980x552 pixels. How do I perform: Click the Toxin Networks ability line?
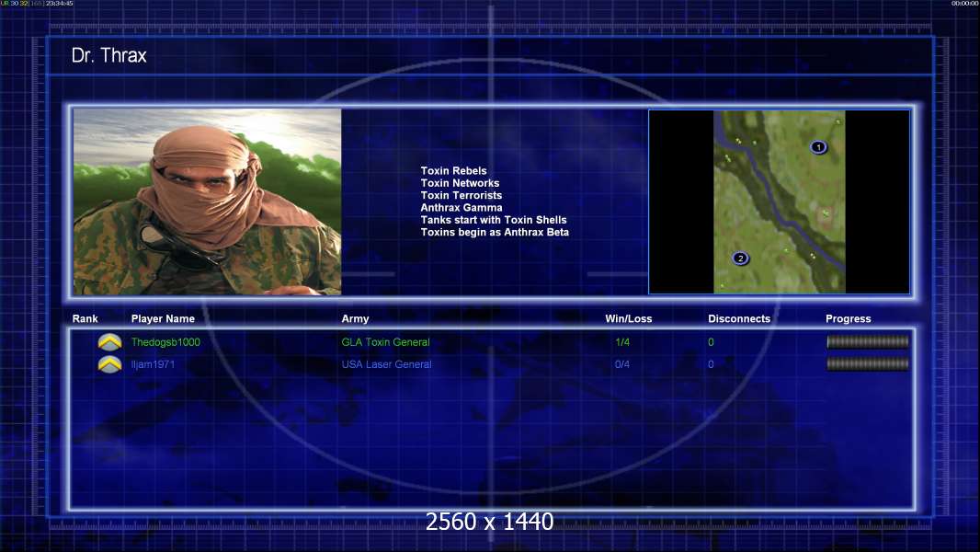[460, 183]
